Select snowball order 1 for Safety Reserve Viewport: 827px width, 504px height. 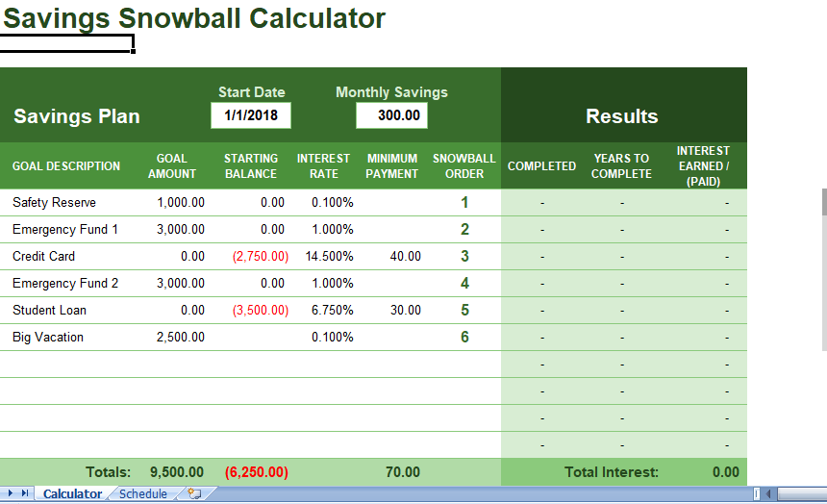pos(464,203)
